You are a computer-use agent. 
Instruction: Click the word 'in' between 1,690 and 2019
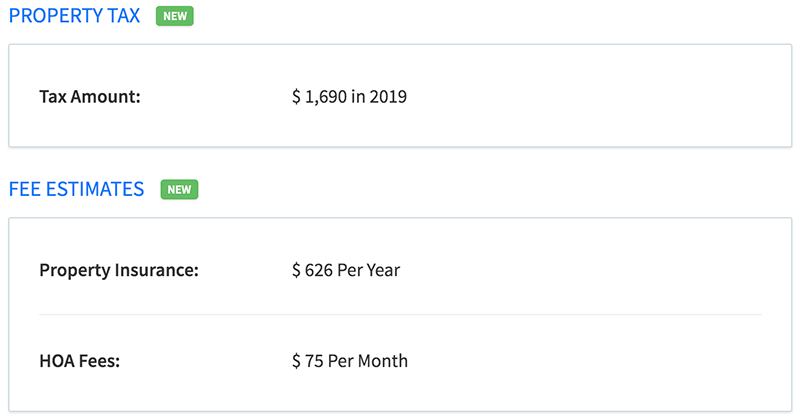click(x=358, y=96)
